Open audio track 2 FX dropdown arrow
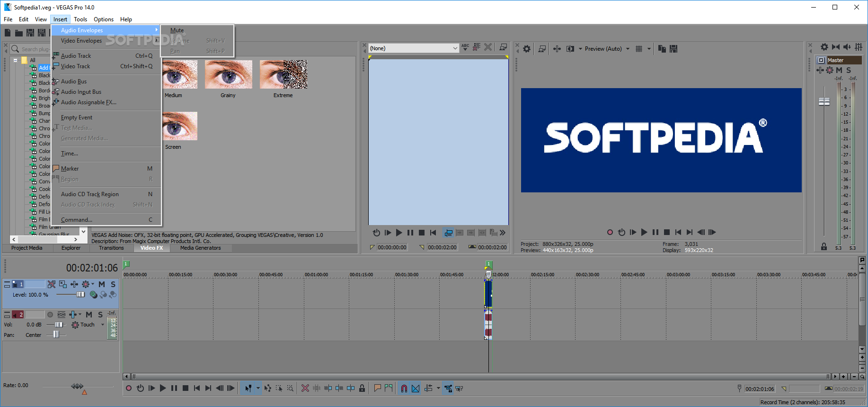Viewport: 868px width, 407px height. pyautogui.click(x=80, y=315)
